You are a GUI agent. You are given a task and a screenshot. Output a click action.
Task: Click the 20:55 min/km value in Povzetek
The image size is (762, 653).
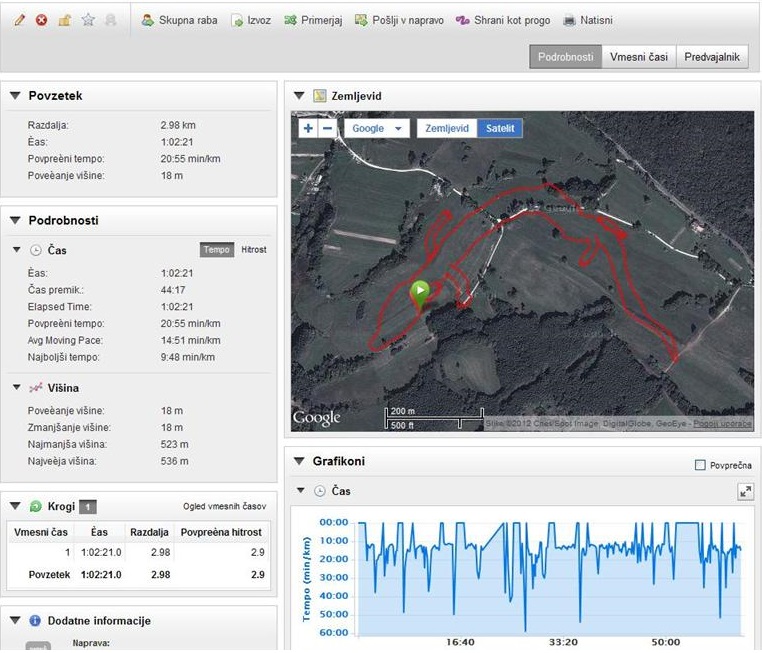coord(190,158)
